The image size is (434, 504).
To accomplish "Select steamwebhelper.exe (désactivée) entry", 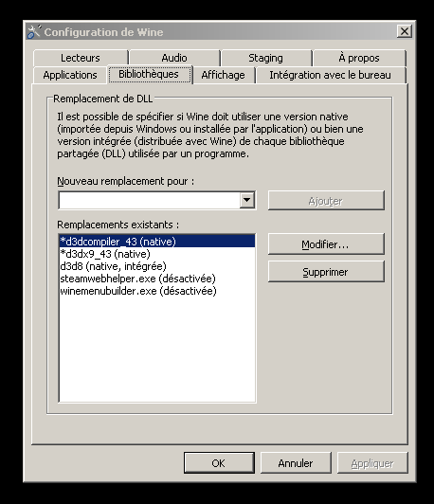I will (157, 279).
